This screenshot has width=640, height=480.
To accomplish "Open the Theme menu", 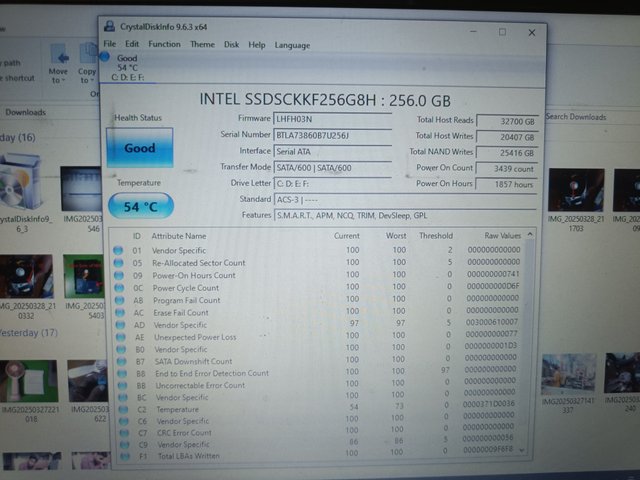I will coord(202,44).
